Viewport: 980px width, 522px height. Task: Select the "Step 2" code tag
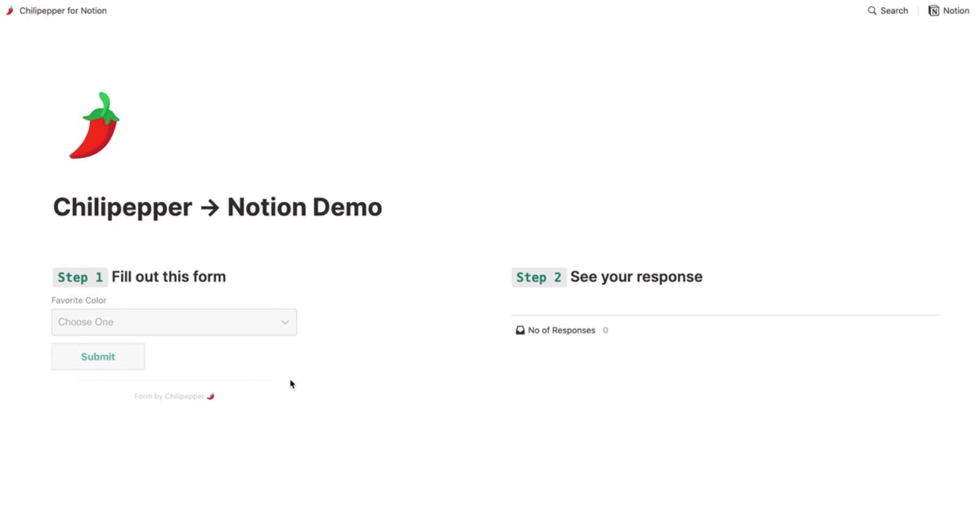pyautogui.click(x=538, y=278)
